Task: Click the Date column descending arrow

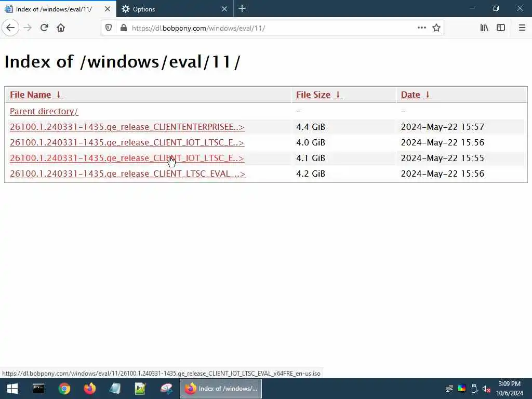Action: [x=428, y=95]
